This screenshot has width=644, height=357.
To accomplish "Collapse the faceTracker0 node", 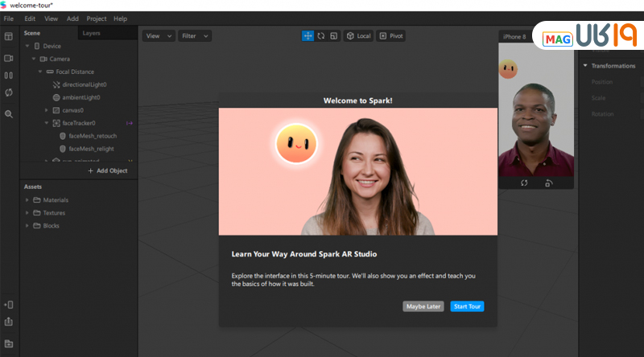I will [x=47, y=123].
